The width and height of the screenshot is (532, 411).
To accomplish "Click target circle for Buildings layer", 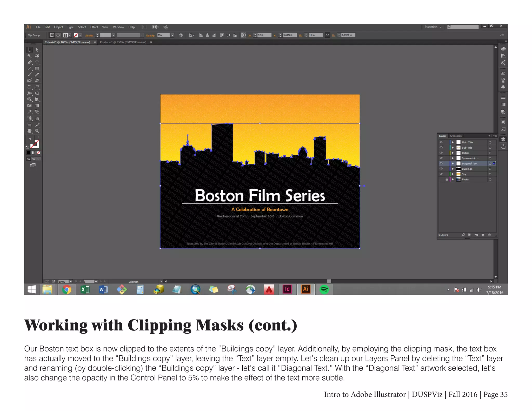I will (490, 169).
